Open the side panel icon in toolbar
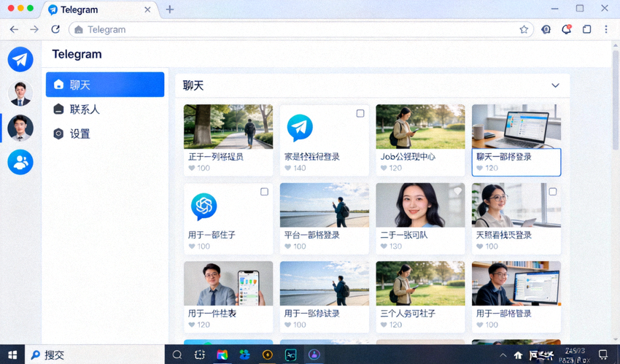The width and height of the screenshot is (620, 364). coord(586,29)
